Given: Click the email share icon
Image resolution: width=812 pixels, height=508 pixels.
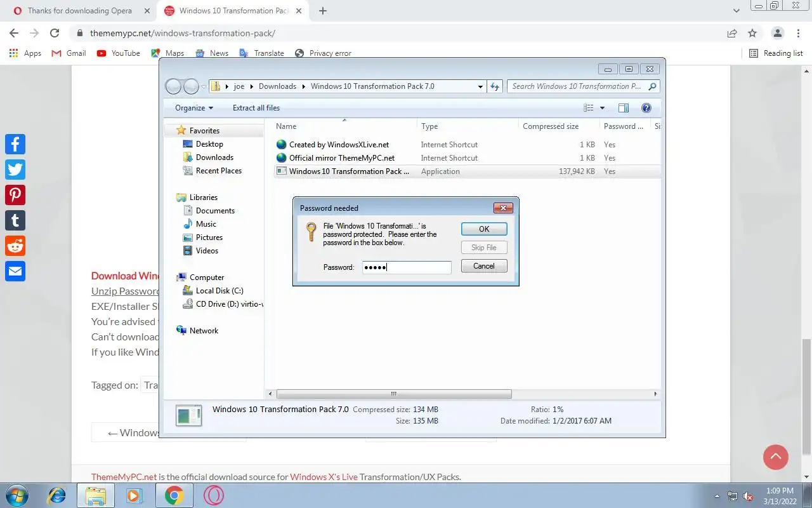Looking at the screenshot, I should (x=15, y=271).
